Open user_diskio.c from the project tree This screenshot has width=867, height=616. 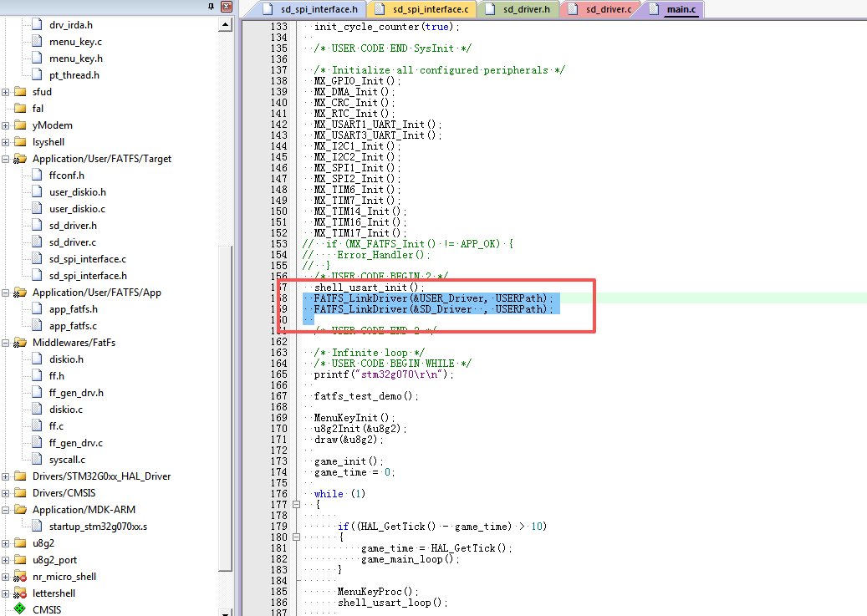pos(77,208)
